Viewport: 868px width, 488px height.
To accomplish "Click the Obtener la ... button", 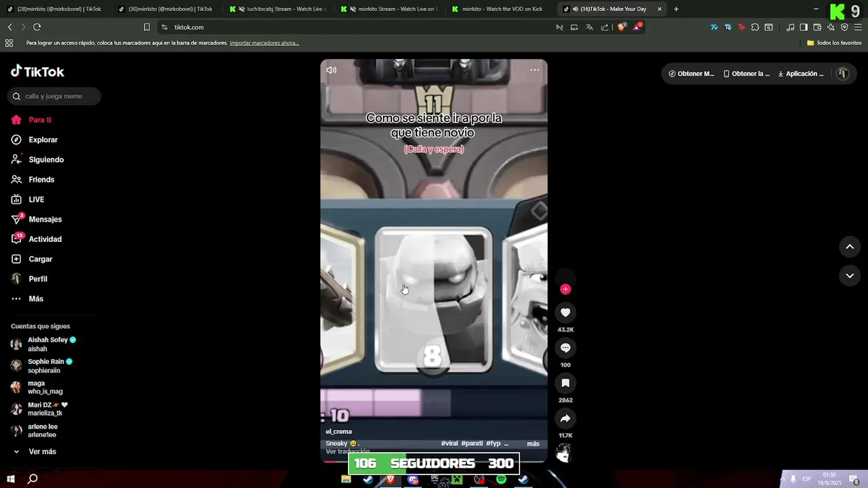I will tap(747, 74).
